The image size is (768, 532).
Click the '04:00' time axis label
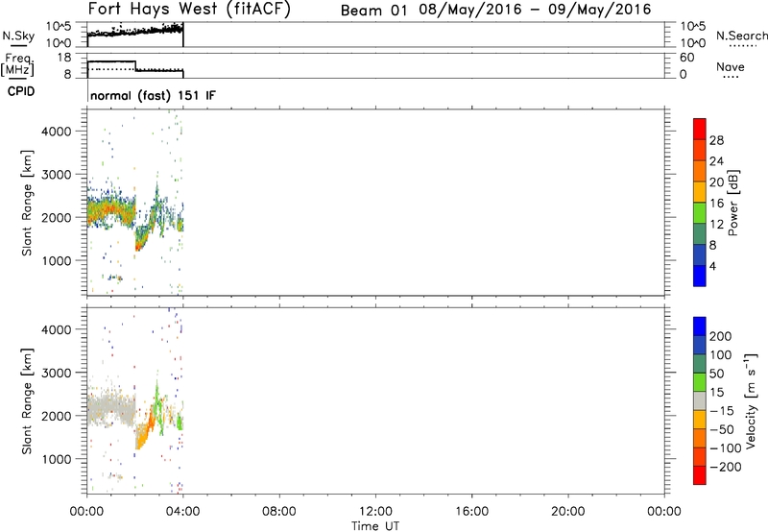pyautogui.click(x=182, y=512)
